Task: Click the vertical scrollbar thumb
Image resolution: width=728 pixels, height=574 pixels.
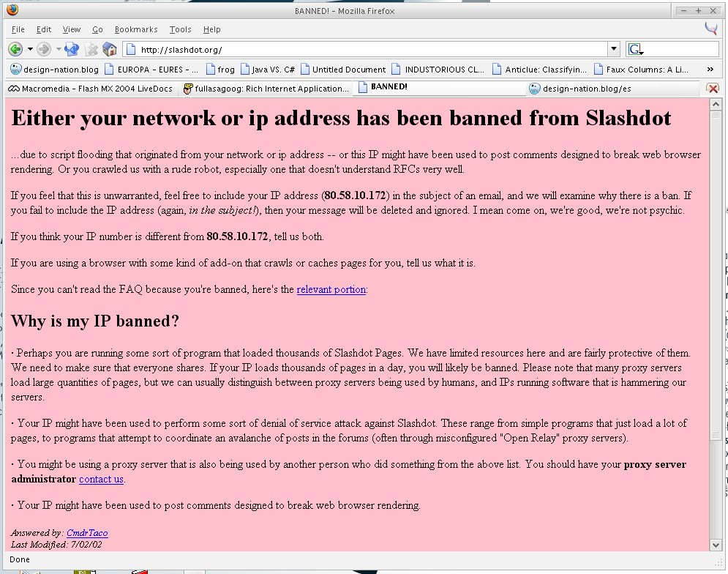Action: pyautogui.click(x=716, y=275)
